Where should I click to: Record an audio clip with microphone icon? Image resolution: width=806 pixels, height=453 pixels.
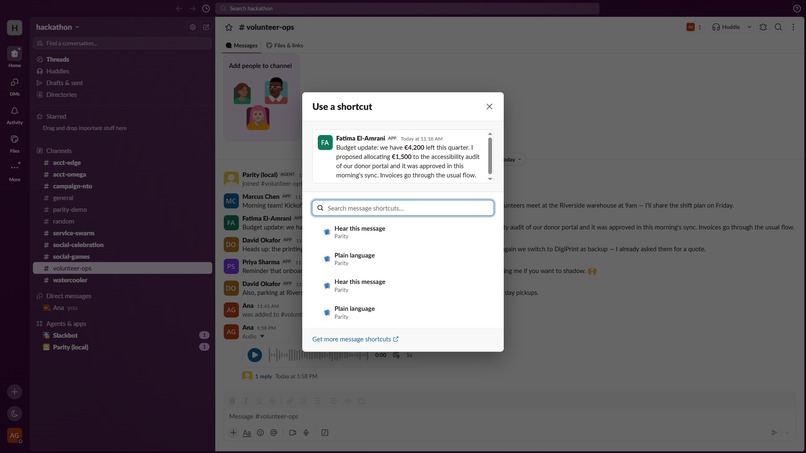point(306,433)
